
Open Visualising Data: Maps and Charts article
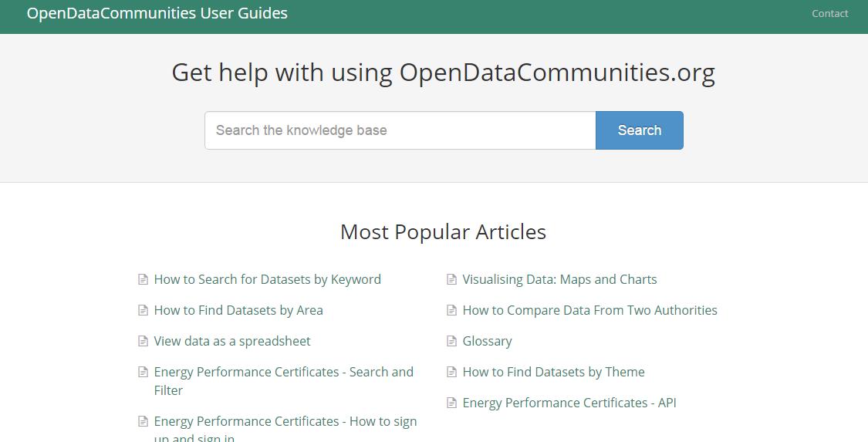tap(559, 279)
